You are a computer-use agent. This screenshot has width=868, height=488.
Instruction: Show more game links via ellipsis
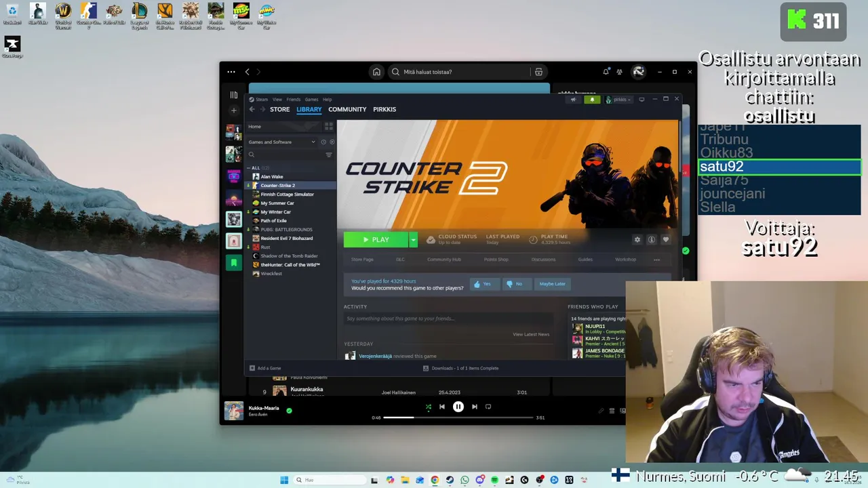click(x=656, y=260)
